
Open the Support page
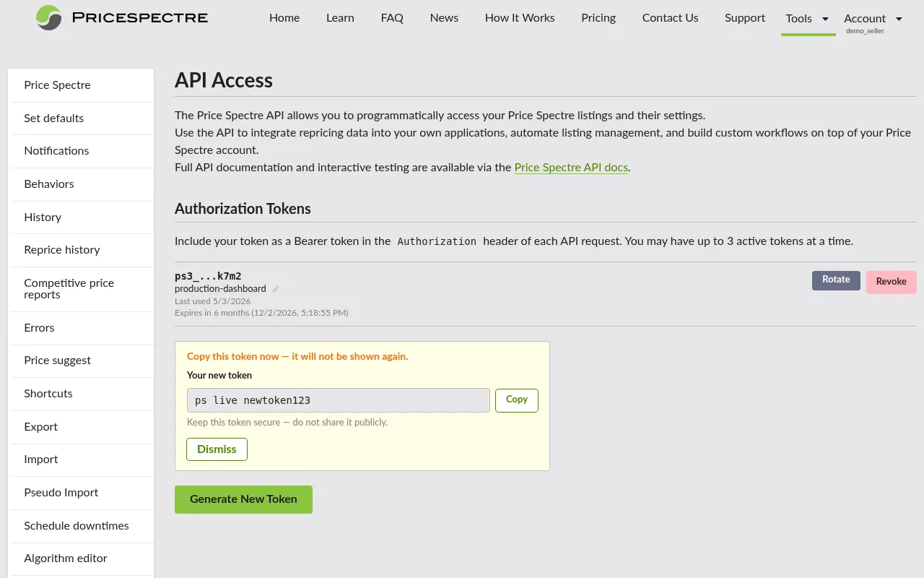point(745,18)
